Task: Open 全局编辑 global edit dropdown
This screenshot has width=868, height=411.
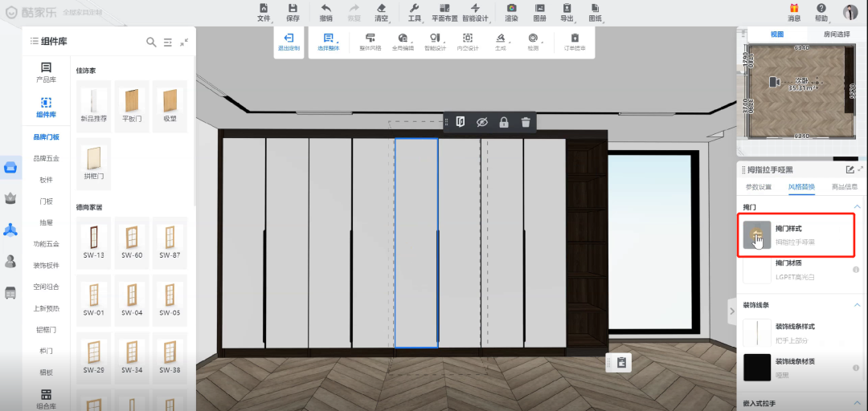Action: [403, 42]
